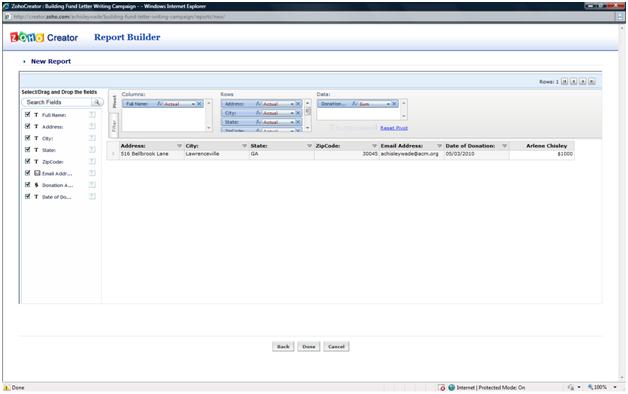Click the 05/03/2010 date cell

477,154
